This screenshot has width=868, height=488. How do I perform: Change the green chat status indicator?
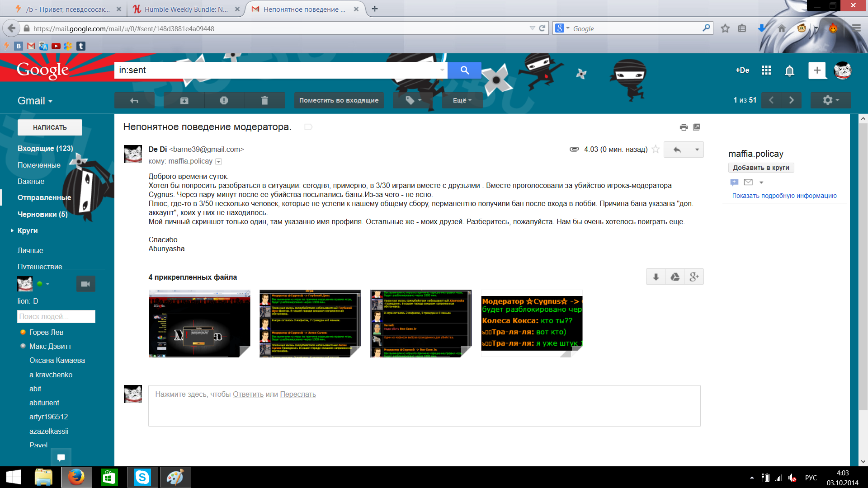pyautogui.click(x=40, y=284)
